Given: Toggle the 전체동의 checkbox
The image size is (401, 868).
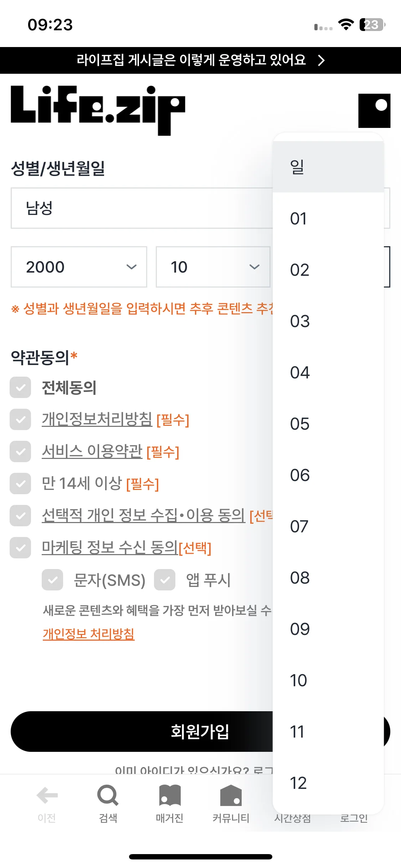Looking at the screenshot, I should click(x=20, y=387).
